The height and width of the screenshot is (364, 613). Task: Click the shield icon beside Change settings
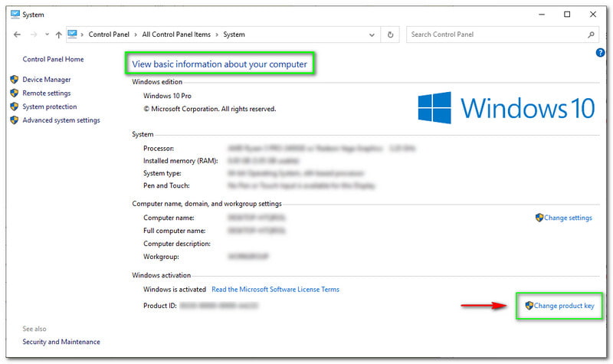click(539, 218)
